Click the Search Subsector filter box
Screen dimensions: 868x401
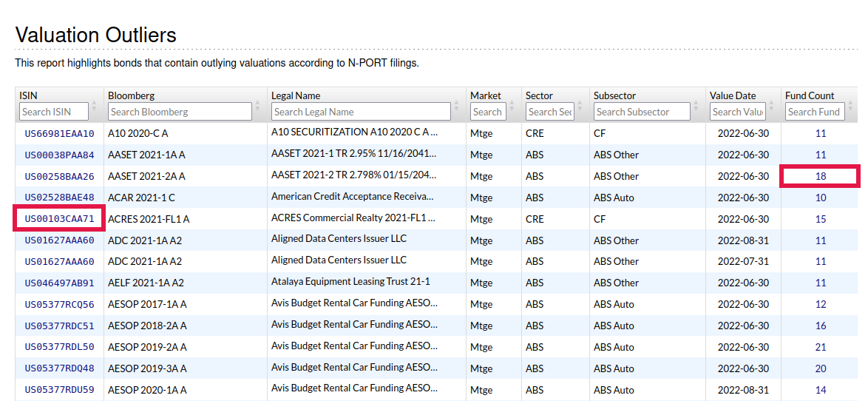tap(641, 112)
